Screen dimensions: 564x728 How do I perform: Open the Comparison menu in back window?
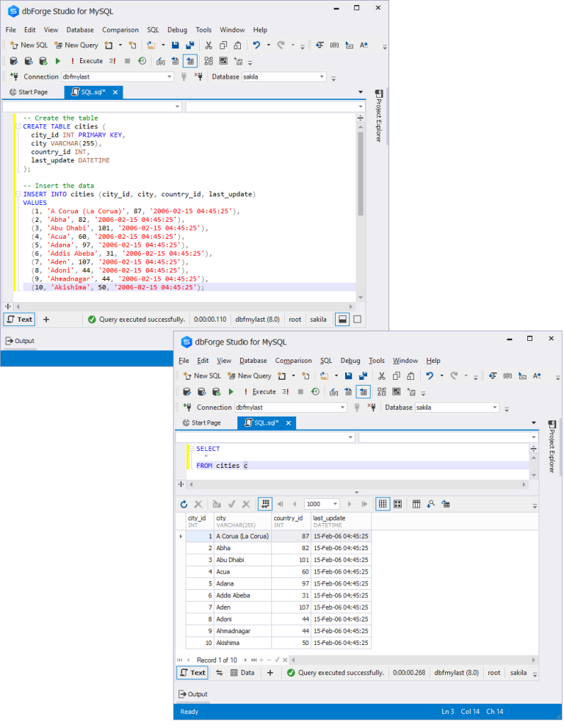pyautogui.click(x=120, y=30)
